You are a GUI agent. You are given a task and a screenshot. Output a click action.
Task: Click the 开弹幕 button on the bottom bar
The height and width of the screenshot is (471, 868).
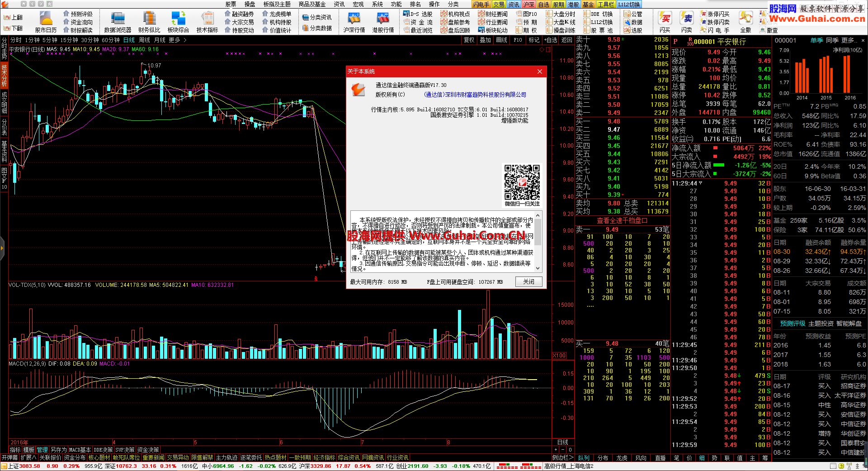tap(9, 457)
